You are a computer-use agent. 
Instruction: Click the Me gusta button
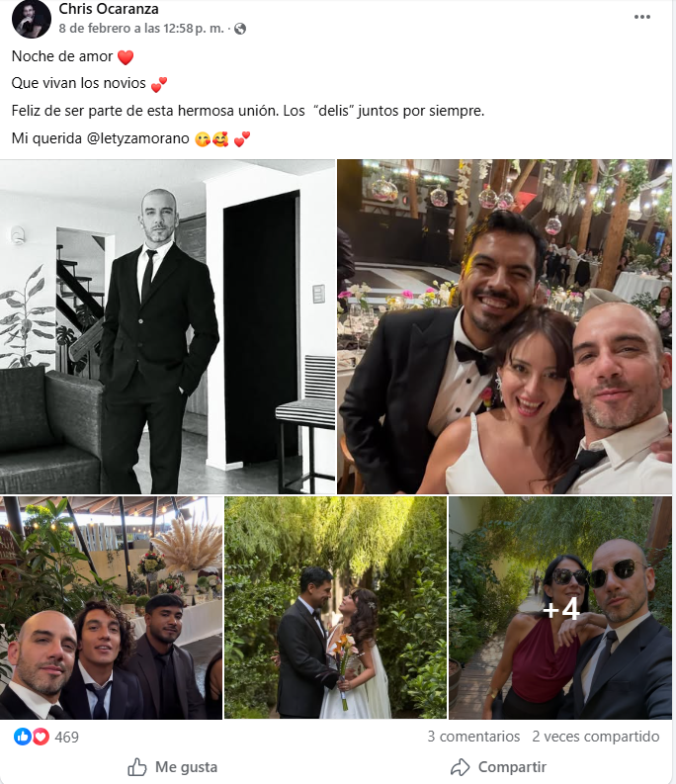click(173, 767)
